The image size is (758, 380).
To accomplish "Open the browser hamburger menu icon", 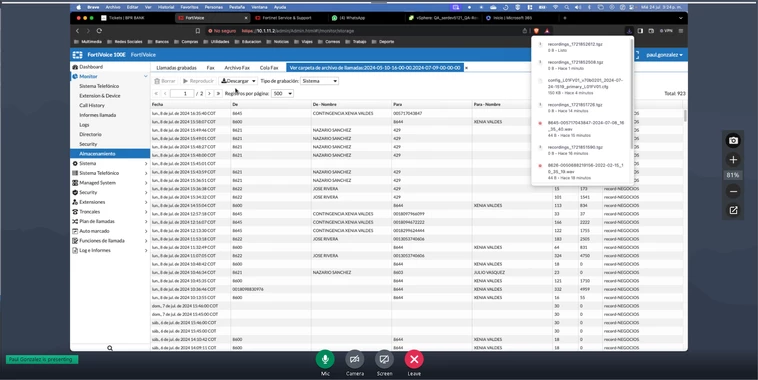I will pos(681,31).
